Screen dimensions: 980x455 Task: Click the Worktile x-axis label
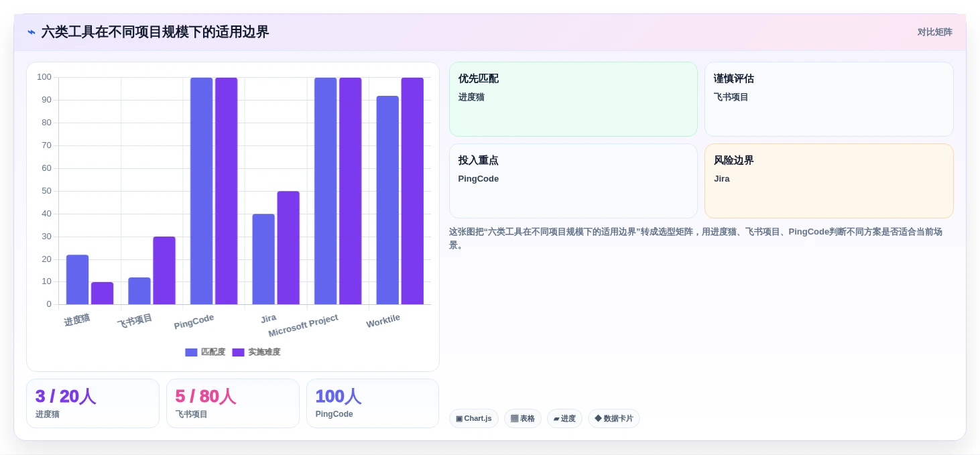click(x=383, y=321)
